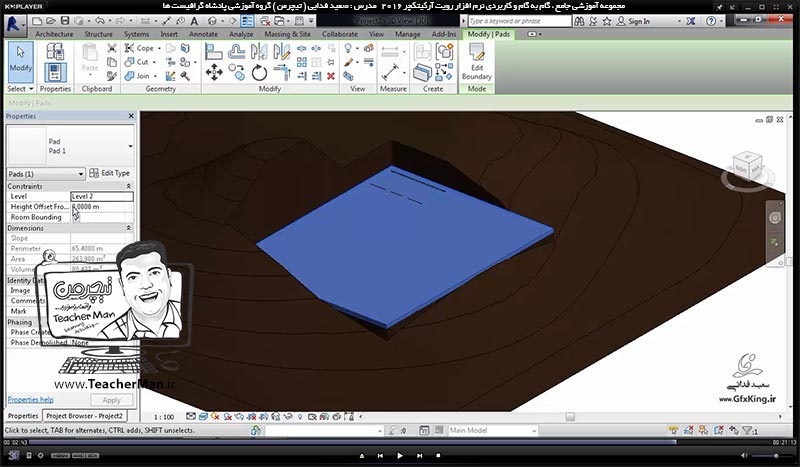Select the Text tool 'A' in quick access toolbar
Image resolution: width=800 pixels, height=467 pixels.
194,21
